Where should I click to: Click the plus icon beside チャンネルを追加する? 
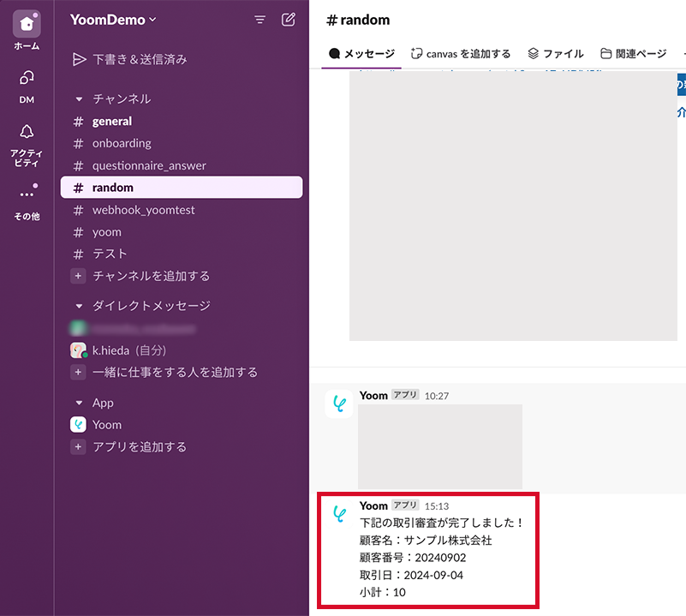[x=78, y=276]
